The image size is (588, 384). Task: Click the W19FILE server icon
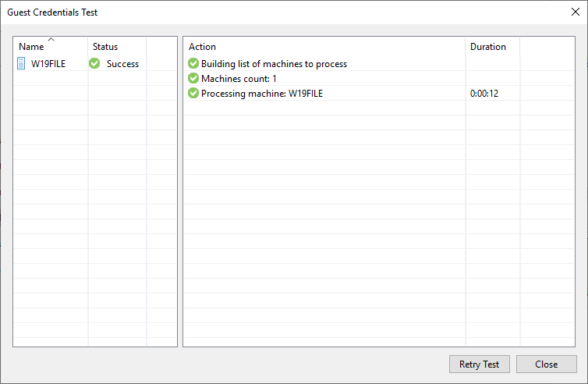point(21,63)
